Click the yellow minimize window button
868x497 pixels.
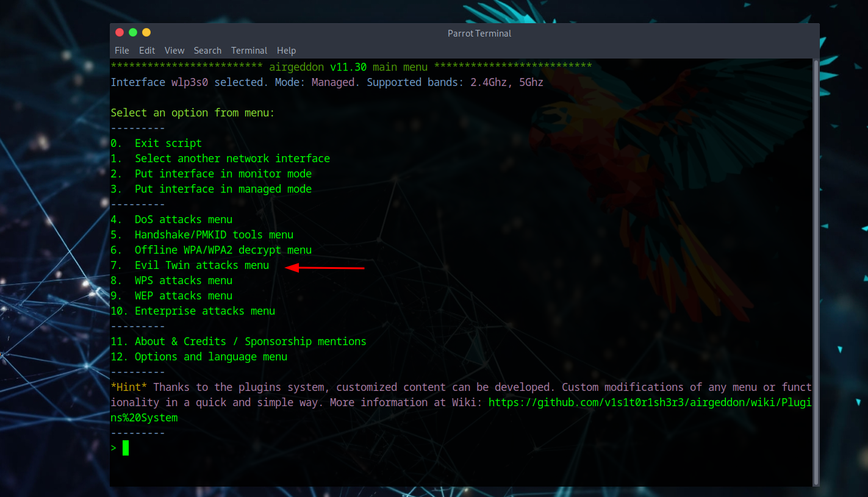[146, 32]
